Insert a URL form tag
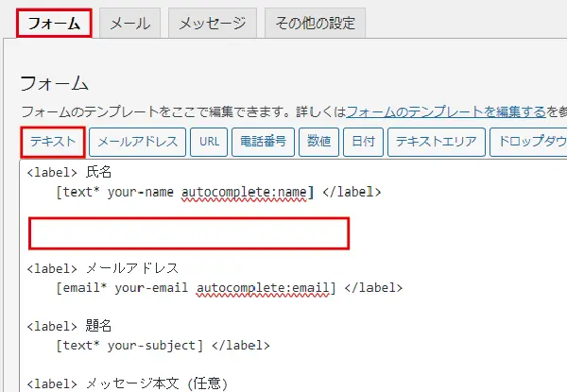The width and height of the screenshot is (567, 392). pyautogui.click(x=209, y=142)
